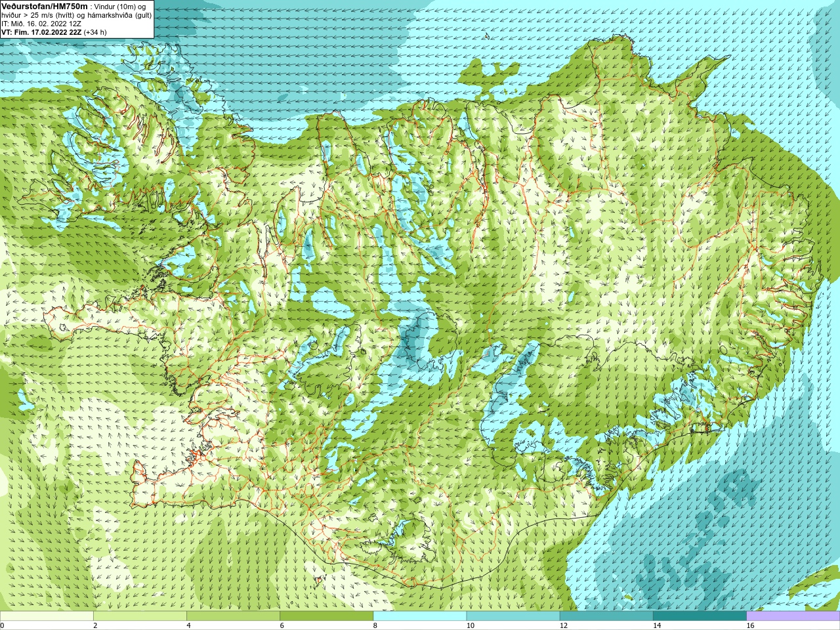Click the 4–6 m/s medium green legend swatch
Image resolution: width=840 pixels, height=630 pixels.
(x=233, y=616)
